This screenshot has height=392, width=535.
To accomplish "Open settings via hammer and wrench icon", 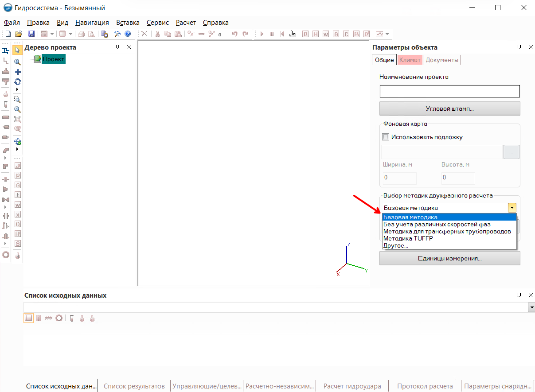I will pos(117,34).
